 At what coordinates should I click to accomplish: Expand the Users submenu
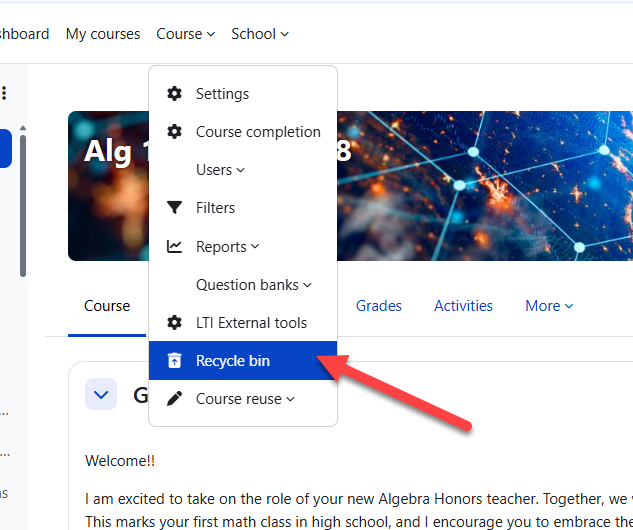(220, 170)
